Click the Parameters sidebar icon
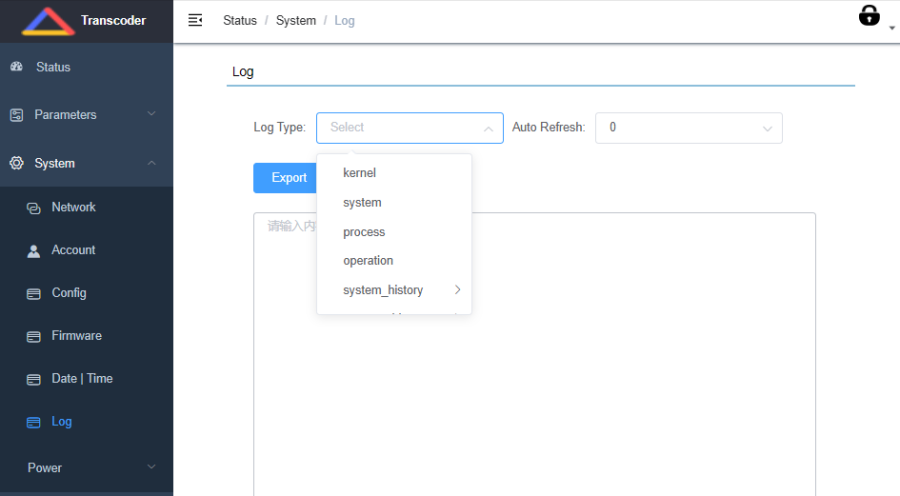 coord(16,115)
